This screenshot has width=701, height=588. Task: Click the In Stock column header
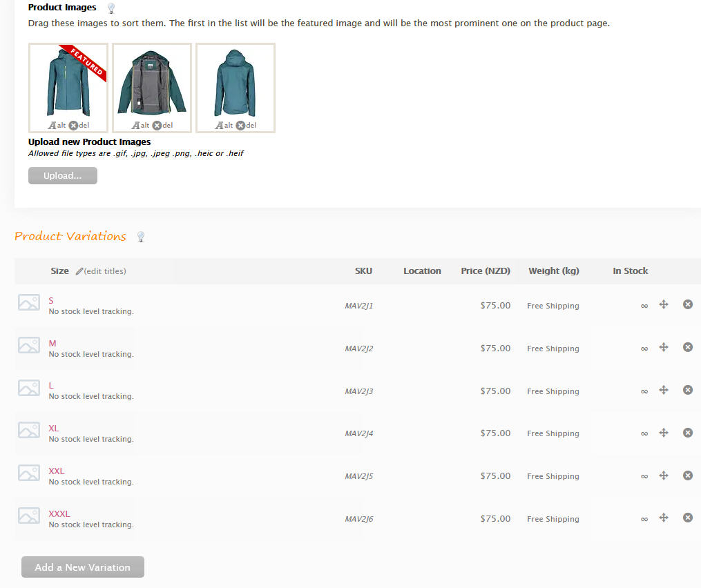click(x=631, y=271)
